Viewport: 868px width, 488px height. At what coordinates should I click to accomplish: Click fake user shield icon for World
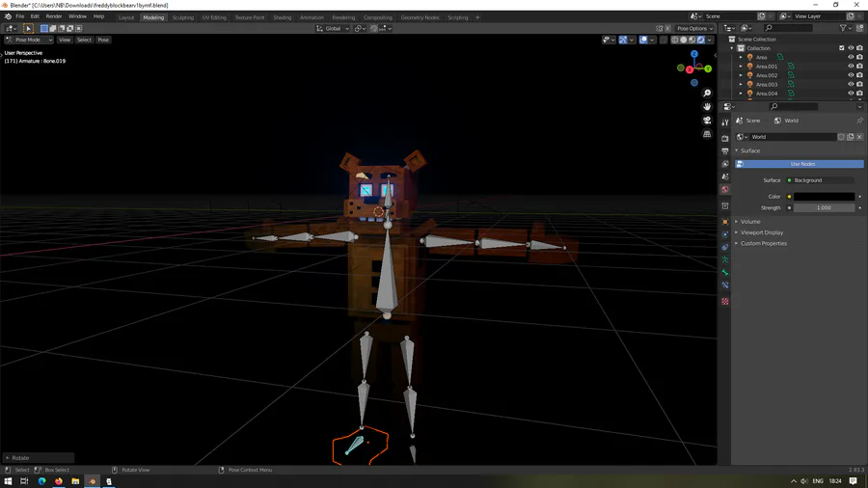[841, 137]
